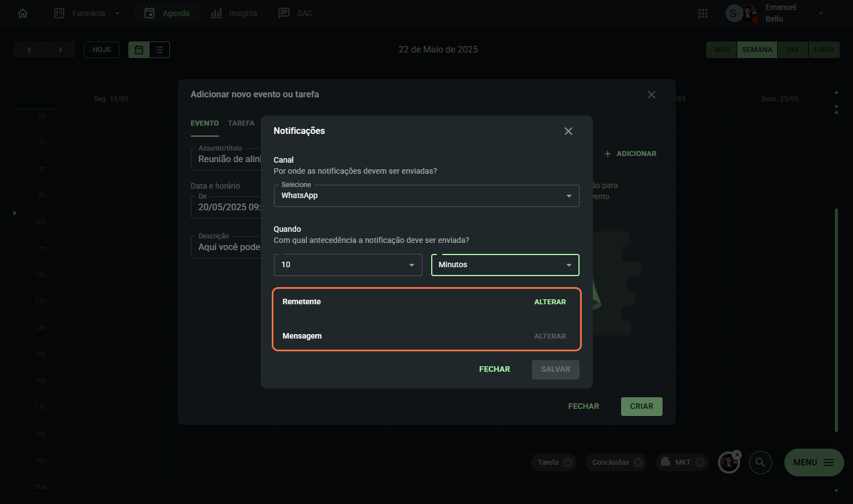
Task: Switch to calendar grid view icon
Action: [139, 50]
